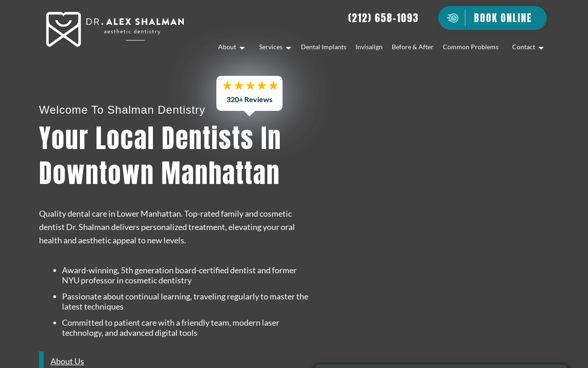Click the 'Passionate about continual learning' bullet
The image size is (588, 368).
(x=185, y=301)
